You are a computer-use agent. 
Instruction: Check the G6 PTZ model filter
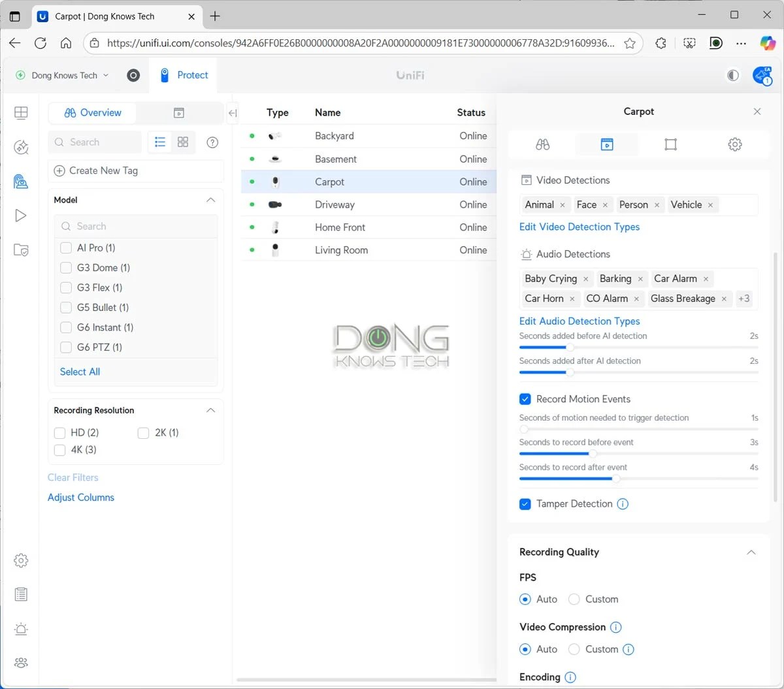[66, 347]
